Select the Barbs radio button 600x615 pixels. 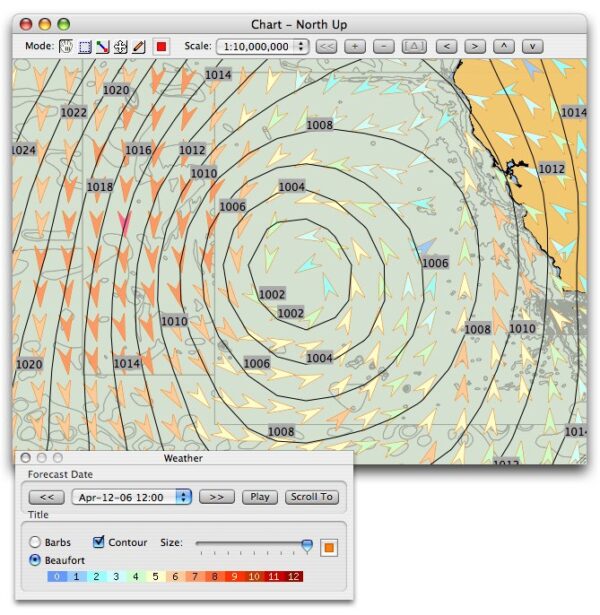point(36,543)
